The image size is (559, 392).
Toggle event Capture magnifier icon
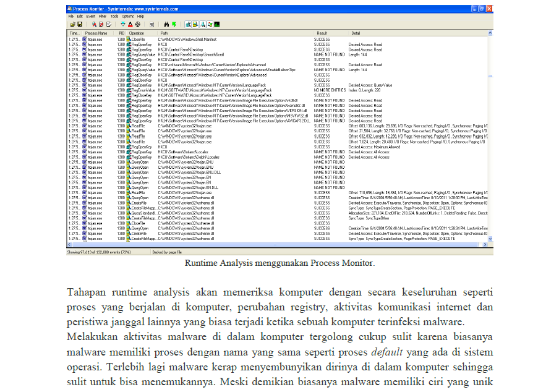94,24
